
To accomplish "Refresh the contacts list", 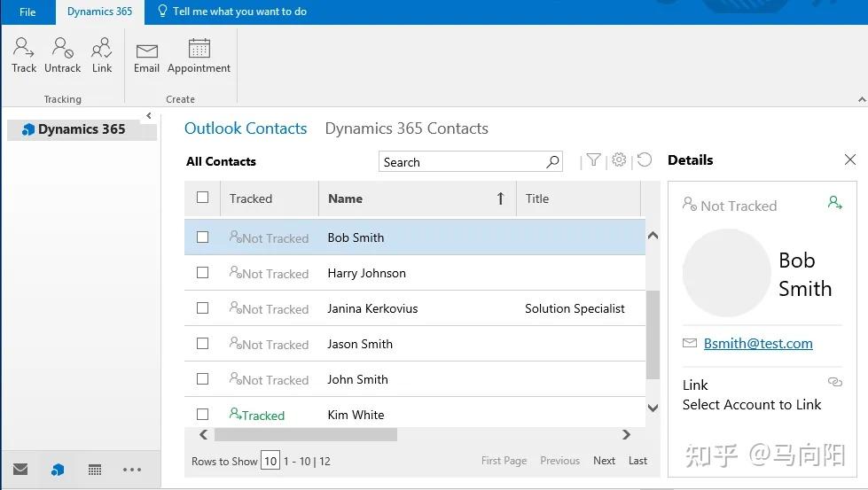I will (x=645, y=160).
